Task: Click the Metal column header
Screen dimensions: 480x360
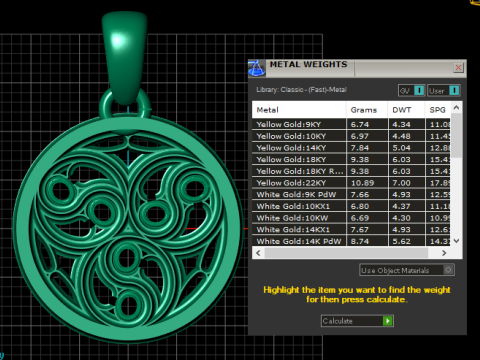Action: coord(299,110)
